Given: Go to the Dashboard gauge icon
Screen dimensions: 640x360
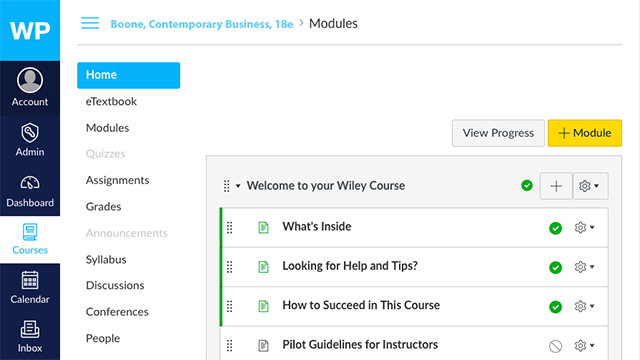Looking at the screenshot, I should pos(30,183).
